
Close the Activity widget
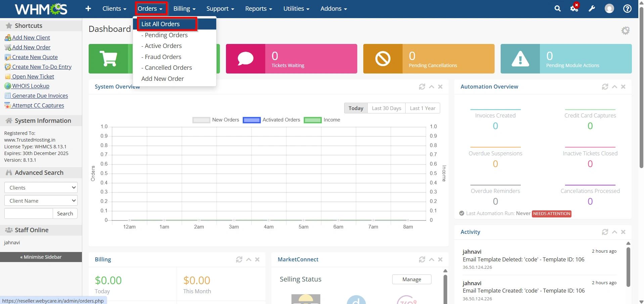623,232
